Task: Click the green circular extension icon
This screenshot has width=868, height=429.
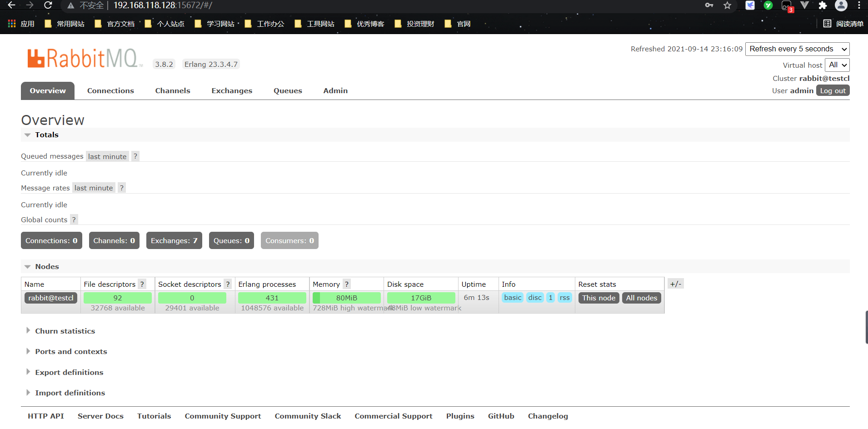Action: click(768, 5)
